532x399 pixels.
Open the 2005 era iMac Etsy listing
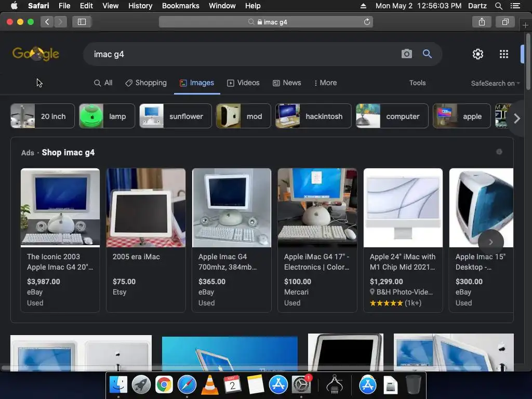click(146, 240)
